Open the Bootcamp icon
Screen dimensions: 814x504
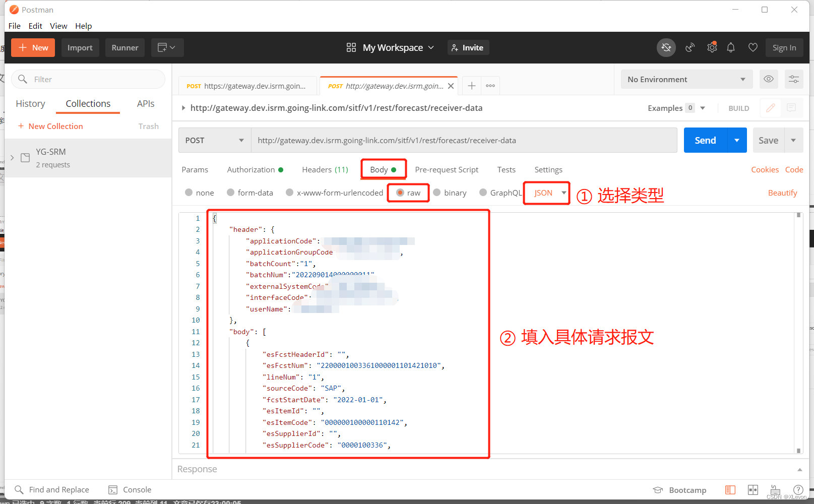(x=658, y=490)
